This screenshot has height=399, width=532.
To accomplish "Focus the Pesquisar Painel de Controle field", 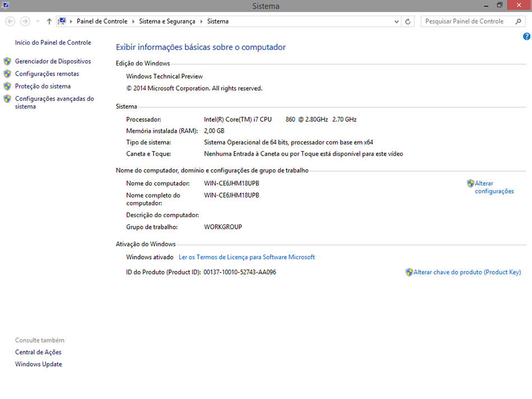I will pyautogui.click(x=473, y=21).
